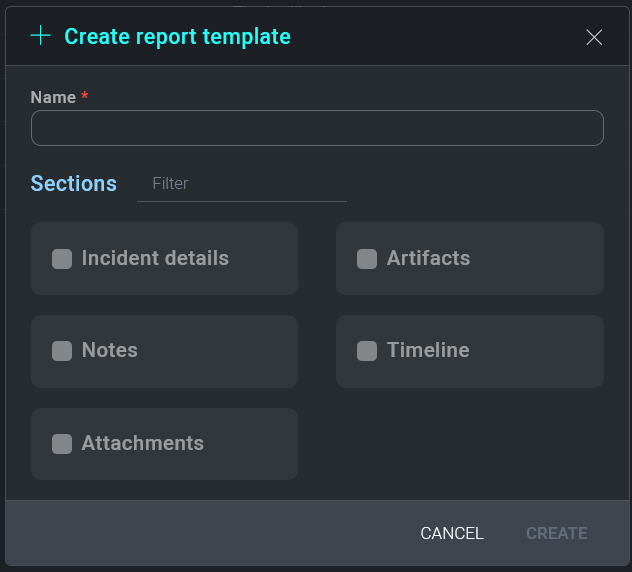Select the Attachments checkbox
632x572 pixels.
point(62,444)
